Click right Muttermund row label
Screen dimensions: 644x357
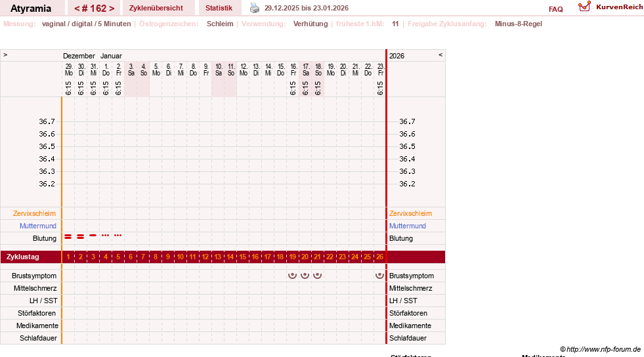click(x=408, y=226)
